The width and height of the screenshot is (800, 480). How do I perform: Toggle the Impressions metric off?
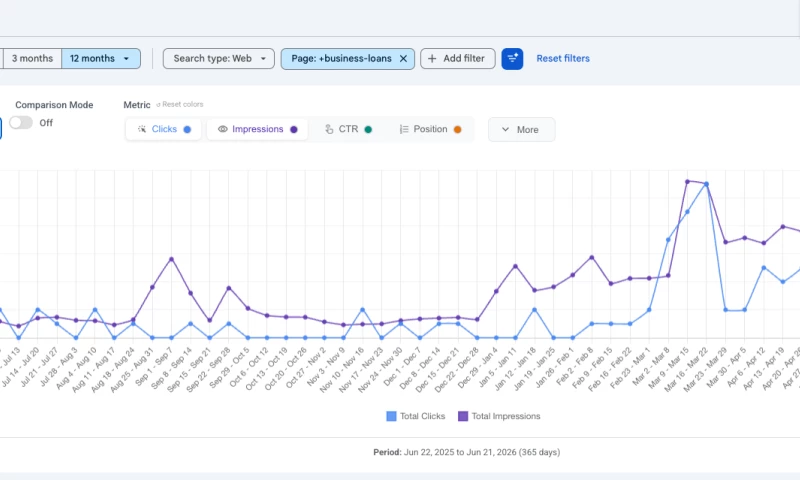coord(257,129)
